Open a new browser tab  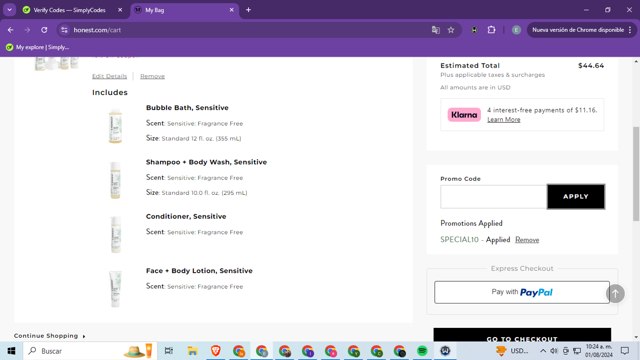click(248, 10)
